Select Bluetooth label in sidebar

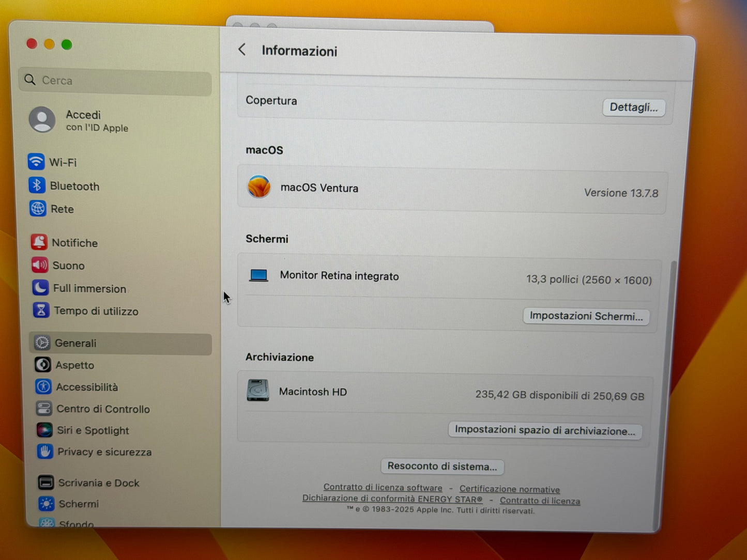click(x=75, y=186)
